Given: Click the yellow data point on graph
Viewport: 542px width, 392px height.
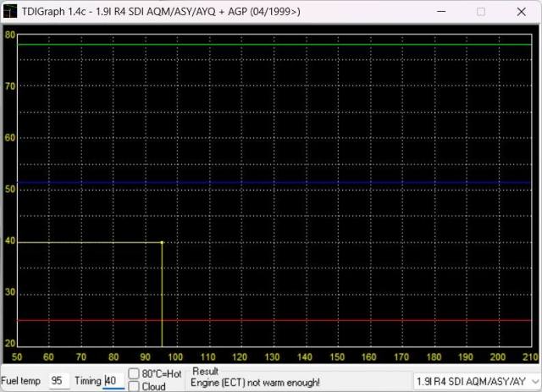Looking at the screenshot, I should point(162,242).
